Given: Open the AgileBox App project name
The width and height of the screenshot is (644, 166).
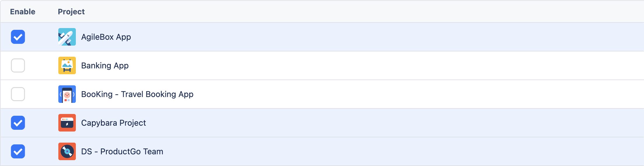Looking at the screenshot, I should point(106,37).
